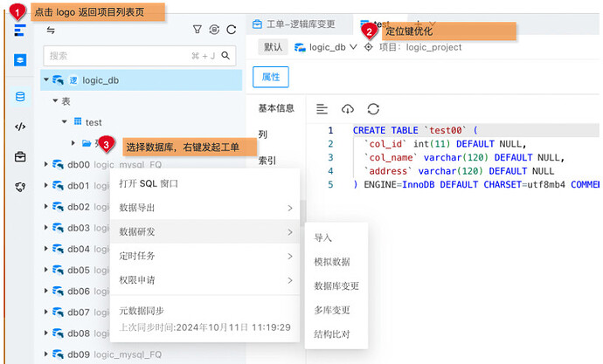Viewport: 603px width, 364px height.
Task: Click 元数据同步 in context menu
Action: (142, 311)
